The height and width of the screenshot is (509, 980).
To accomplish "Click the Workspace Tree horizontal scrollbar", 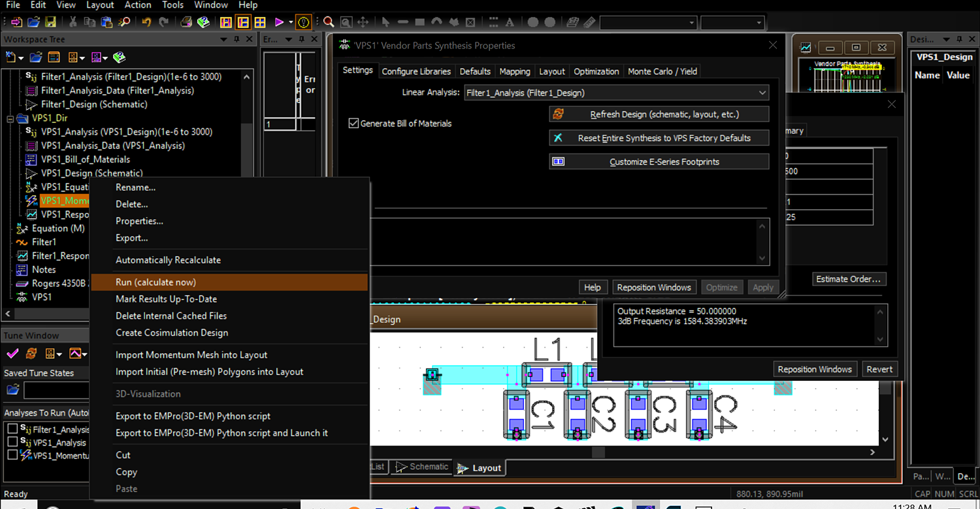I will 46,314.
